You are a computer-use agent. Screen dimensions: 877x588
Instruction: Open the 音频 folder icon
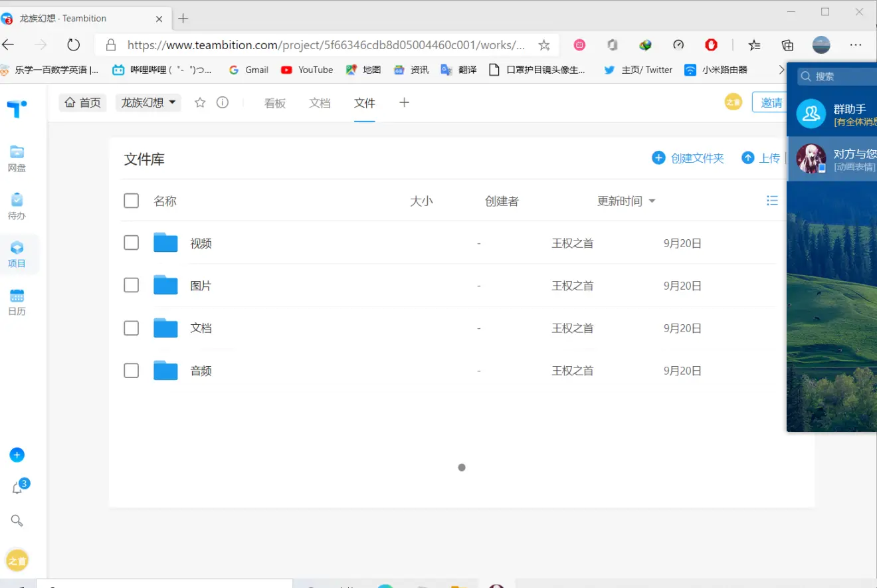(x=165, y=370)
